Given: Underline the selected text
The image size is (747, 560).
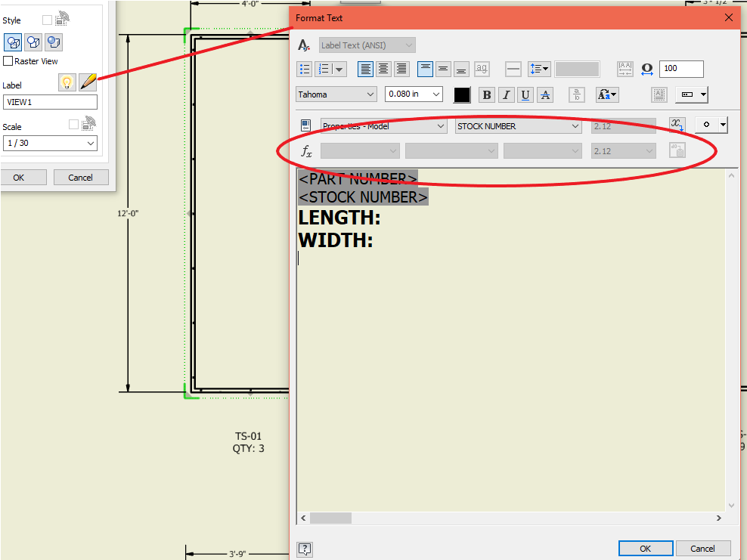Looking at the screenshot, I should click(x=525, y=94).
